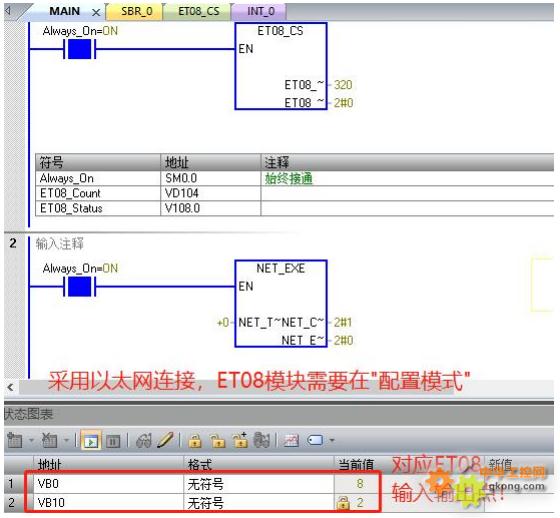Open the ET08_CS tab
Image resolution: width=560 pixels, height=518 pixels.
[199, 11]
